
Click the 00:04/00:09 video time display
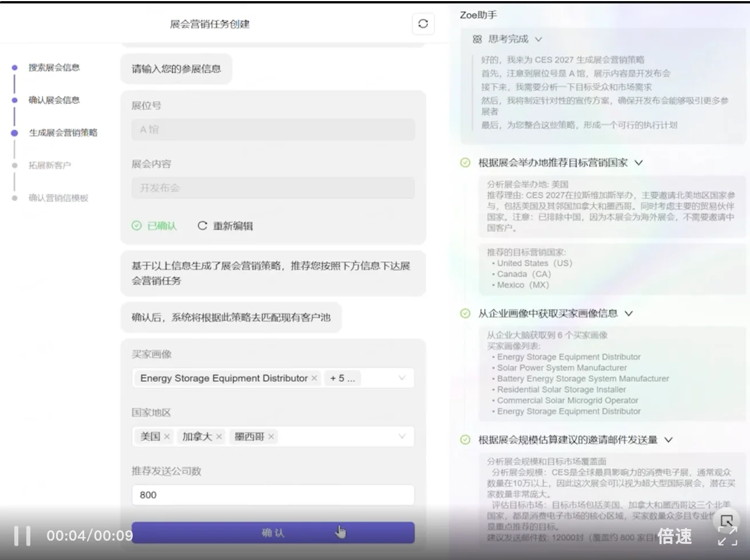[90, 536]
